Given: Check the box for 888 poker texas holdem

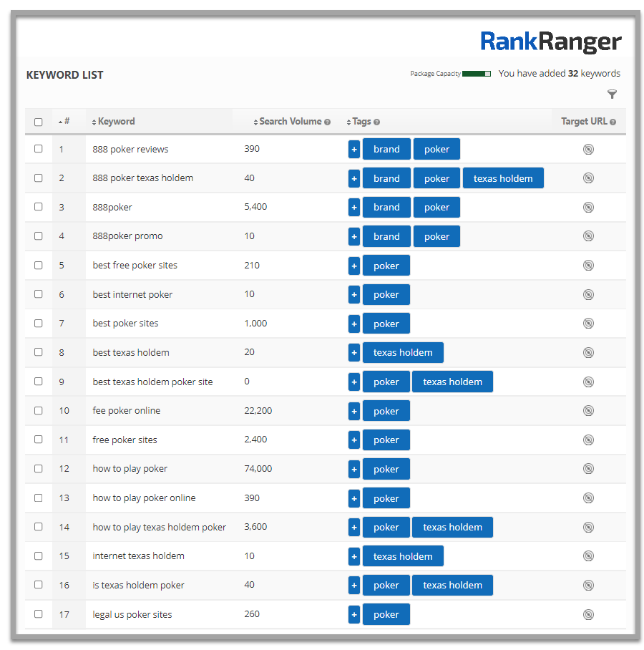Looking at the screenshot, I should pos(38,178).
